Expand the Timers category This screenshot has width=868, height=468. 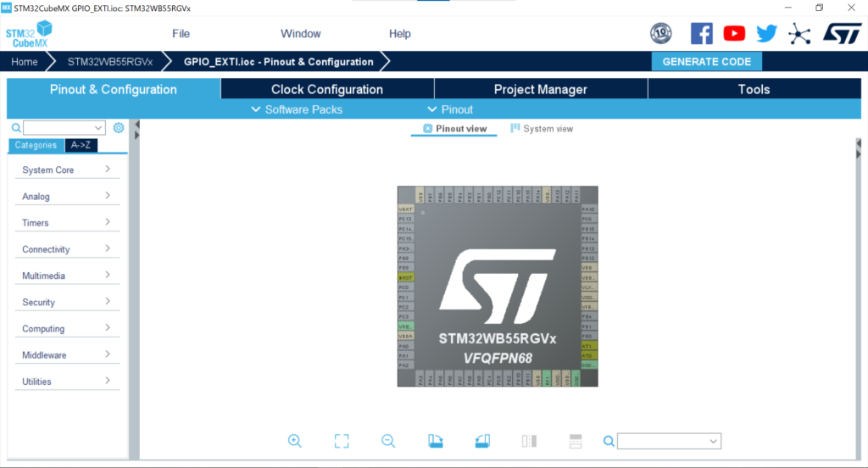67,223
